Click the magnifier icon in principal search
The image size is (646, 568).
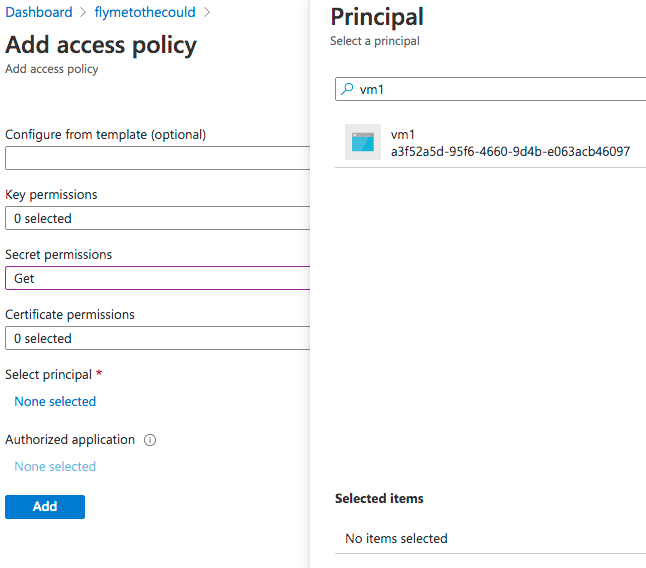coord(348,89)
